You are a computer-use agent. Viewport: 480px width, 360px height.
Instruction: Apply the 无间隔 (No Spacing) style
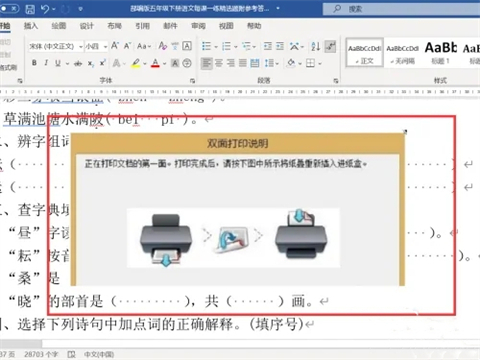click(x=403, y=52)
